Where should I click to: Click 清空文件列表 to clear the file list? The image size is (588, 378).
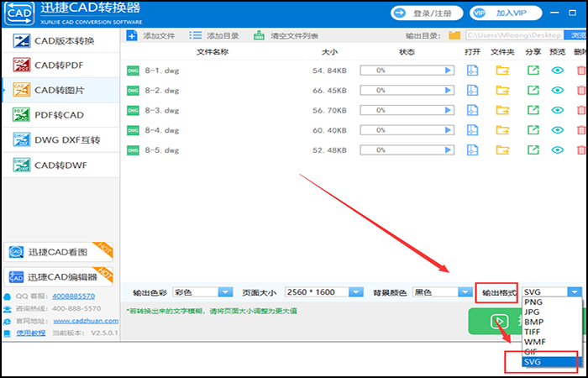click(x=286, y=36)
